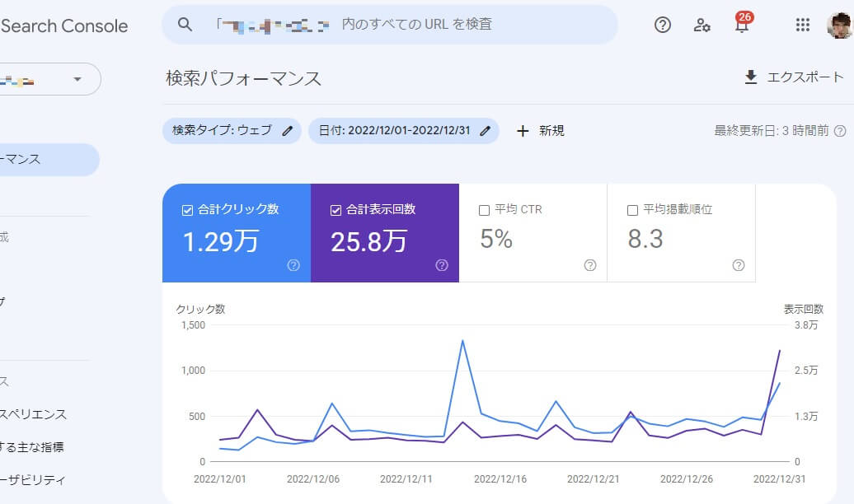The width and height of the screenshot is (854, 504).
Task: Click the Search Console logo text
Action: click(x=64, y=26)
